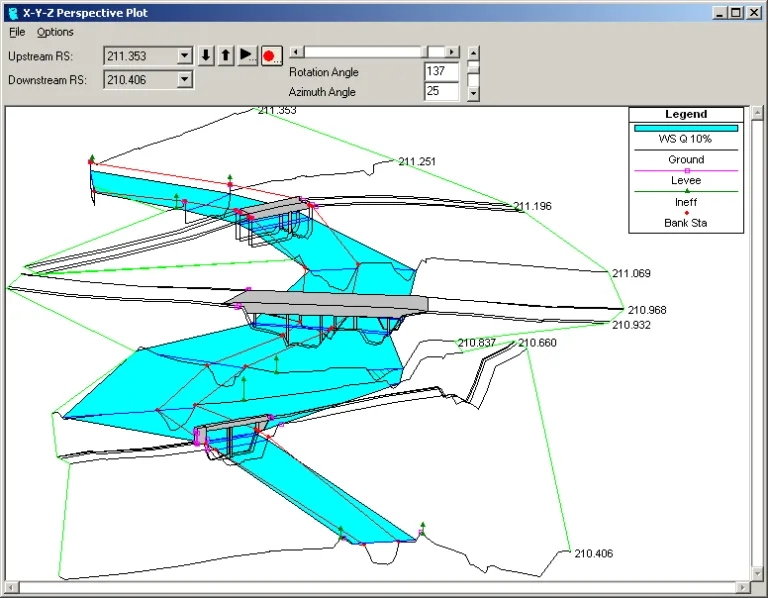Click cross section label 210.968
This screenshot has width=768, height=598.
647,310
